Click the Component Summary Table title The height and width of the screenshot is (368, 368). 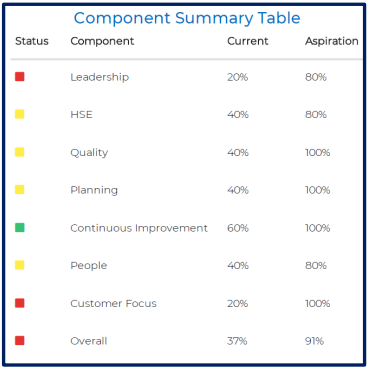pyautogui.click(x=187, y=18)
